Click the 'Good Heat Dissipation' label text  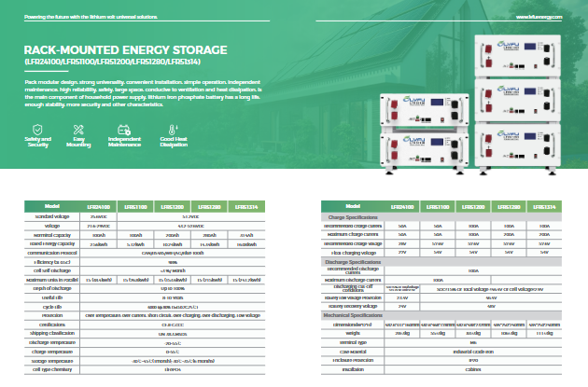(174, 142)
